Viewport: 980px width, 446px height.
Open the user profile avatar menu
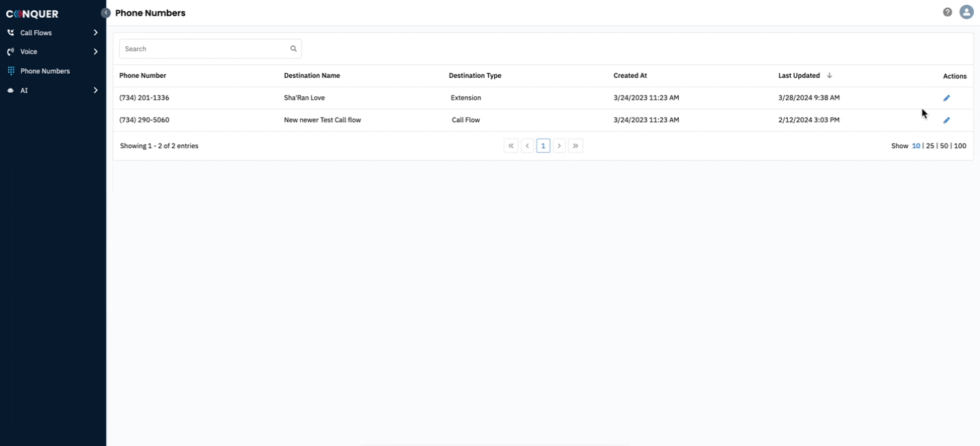966,12
